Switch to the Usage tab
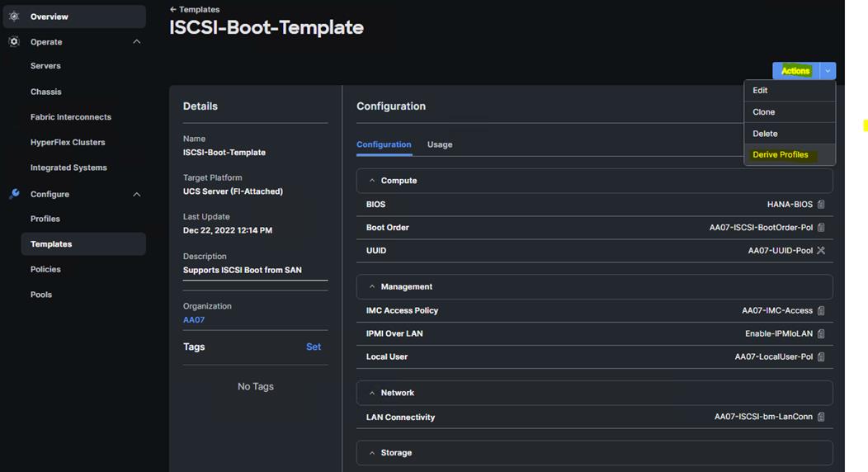The image size is (868, 472). pyautogui.click(x=440, y=144)
